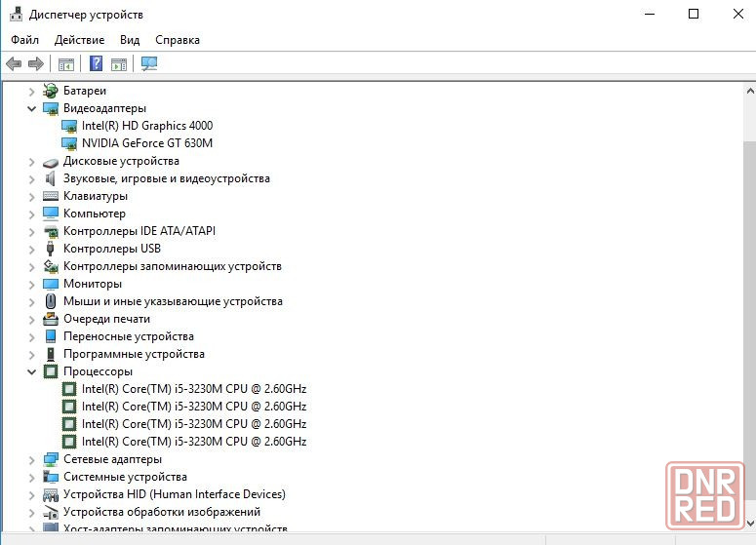Open the Справка menu
Viewport: 756px width, 545px height.
pos(177,40)
